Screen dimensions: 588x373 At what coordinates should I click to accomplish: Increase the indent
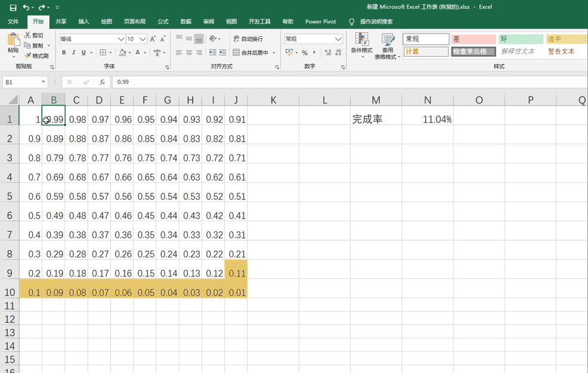pos(222,53)
